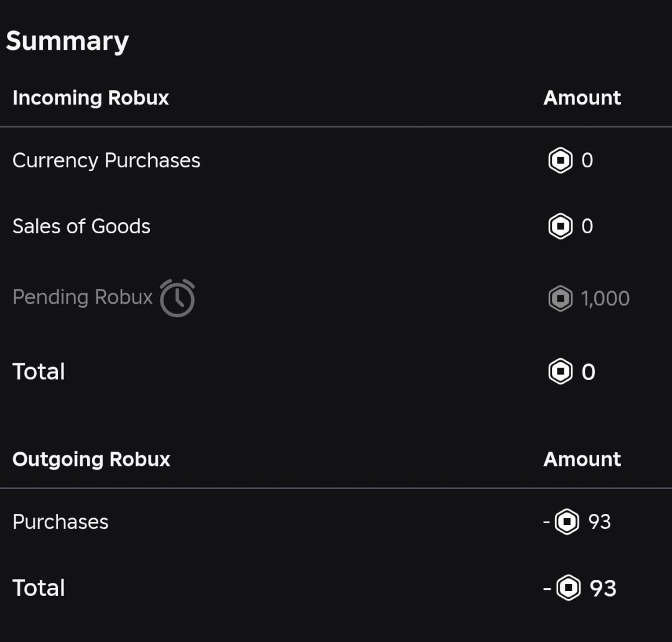The height and width of the screenshot is (642, 672).
Task: Click the Robux icon in Purchases row
Action: [567, 521]
